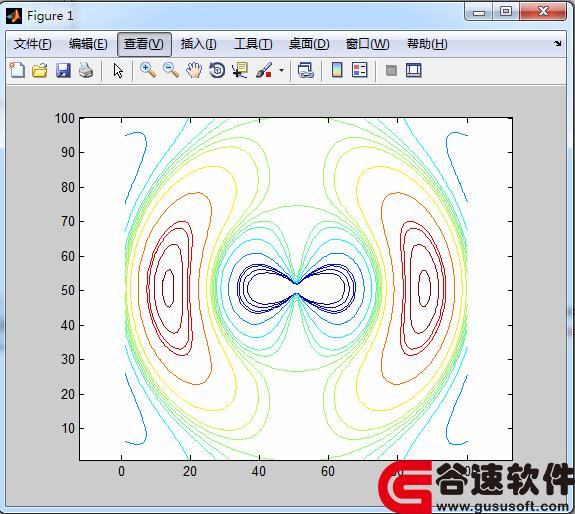Open the 工具(T) menu

(253, 44)
